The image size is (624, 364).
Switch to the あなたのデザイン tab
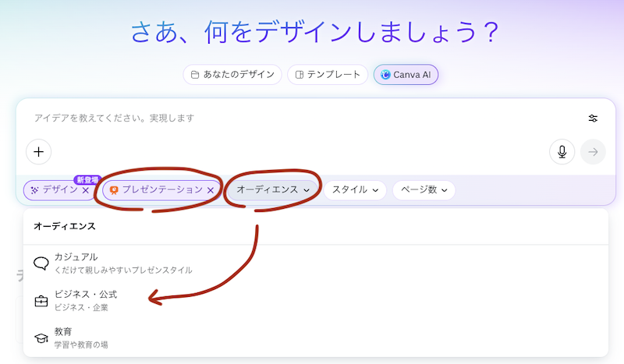pos(232,75)
